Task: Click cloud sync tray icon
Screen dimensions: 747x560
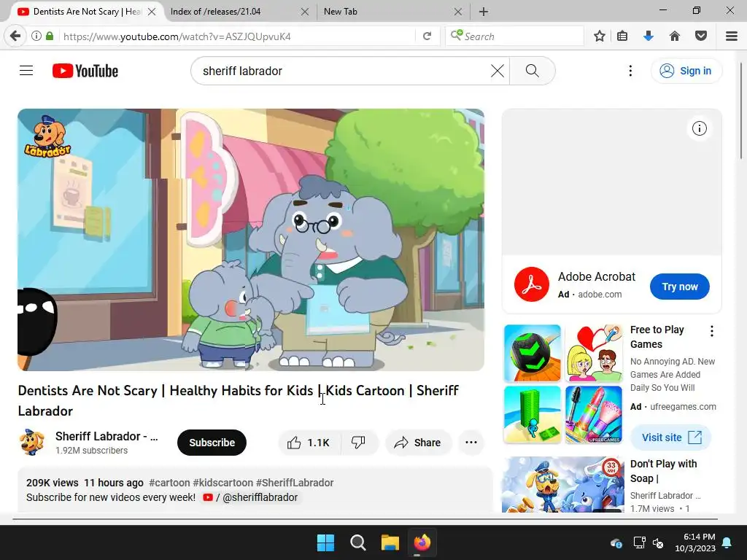Action: pyautogui.click(x=616, y=542)
